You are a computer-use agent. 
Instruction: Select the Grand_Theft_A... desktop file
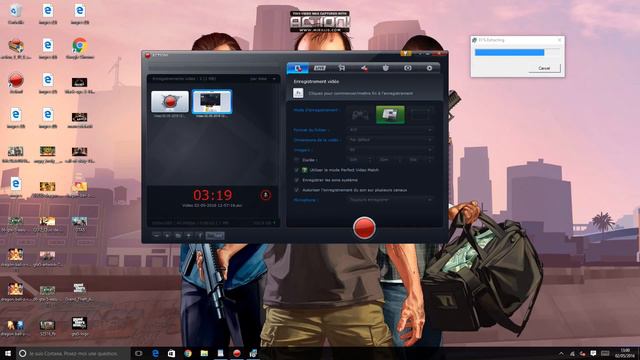tap(80, 291)
